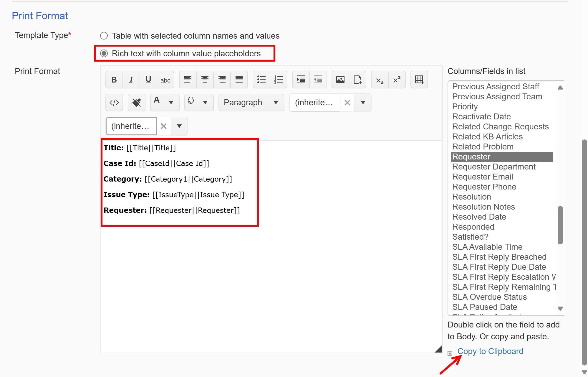The image size is (588, 377).
Task: Apply strikethrough formatting
Action: 165,80
